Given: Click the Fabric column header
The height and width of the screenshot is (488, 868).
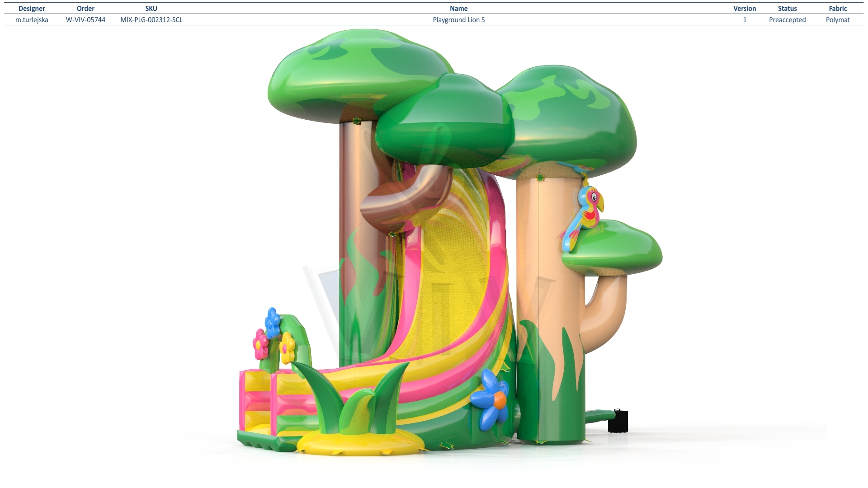Looking at the screenshot, I should (838, 9).
